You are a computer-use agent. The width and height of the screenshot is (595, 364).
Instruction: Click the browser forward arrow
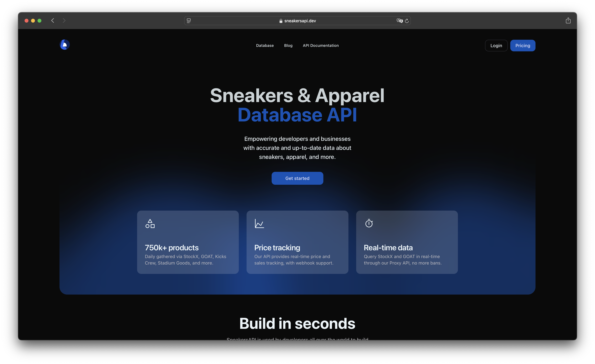pyautogui.click(x=64, y=21)
